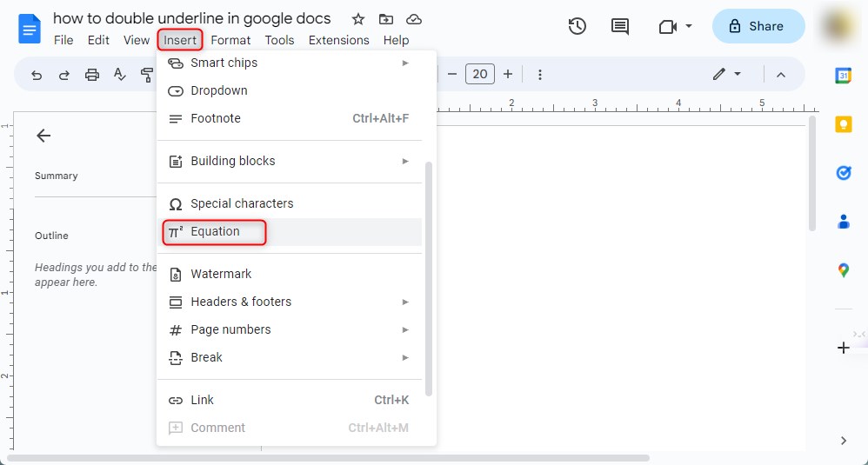Click the Summary heading in outline
This screenshot has width=868, height=465.
click(56, 176)
